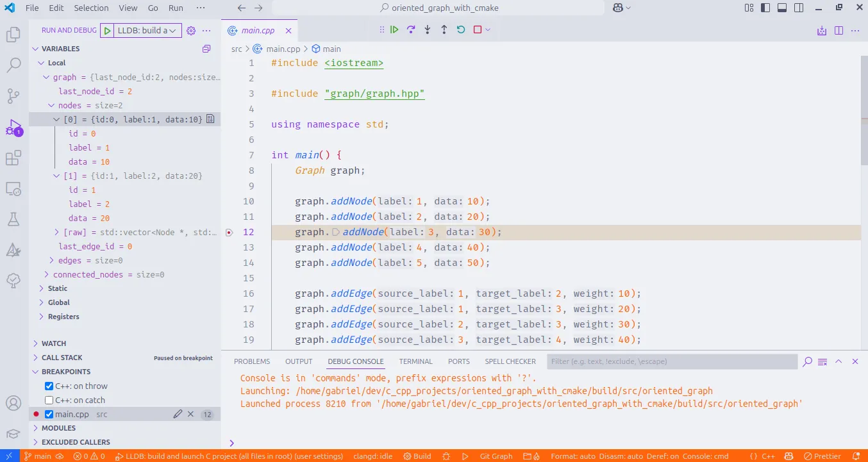Open Source Control view in activity bar
Image resolution: width=868 pixels, height=462 pixels.
click(13, 96)
